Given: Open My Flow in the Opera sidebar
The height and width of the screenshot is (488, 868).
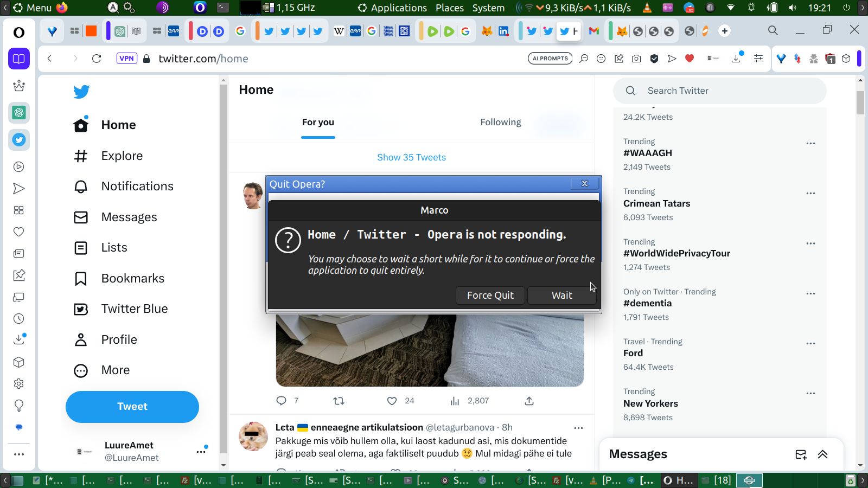Looking at the screenshot, I should coord(19,189).
